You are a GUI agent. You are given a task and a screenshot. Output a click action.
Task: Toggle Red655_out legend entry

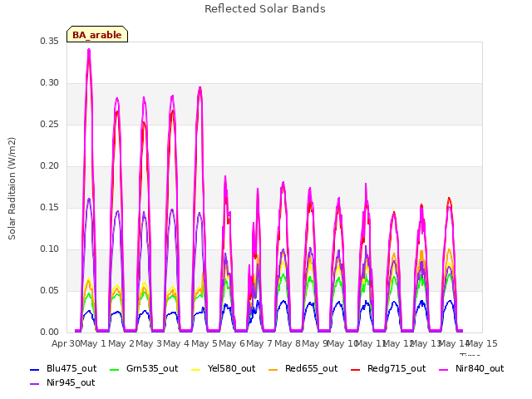303,368
